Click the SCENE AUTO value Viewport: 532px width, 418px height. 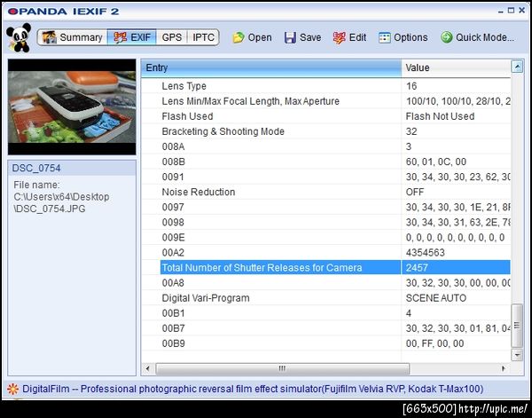pyautogui.click(x=436, y=298)
